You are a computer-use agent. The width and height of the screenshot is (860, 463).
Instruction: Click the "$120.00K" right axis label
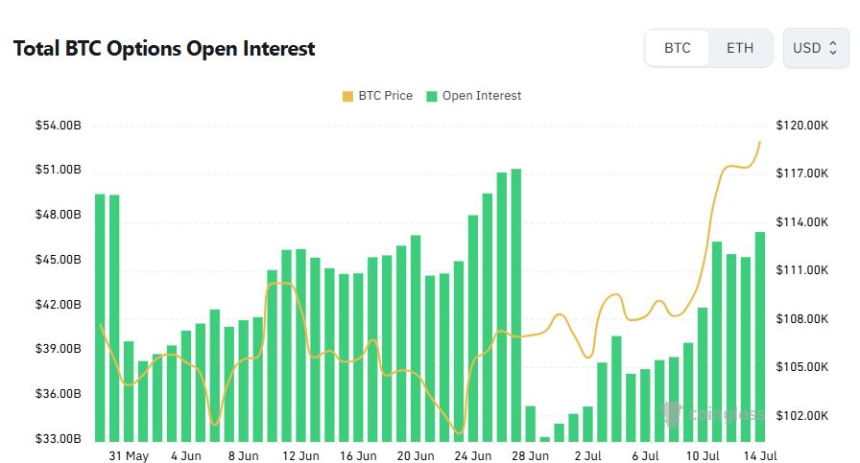click(801, 126)
